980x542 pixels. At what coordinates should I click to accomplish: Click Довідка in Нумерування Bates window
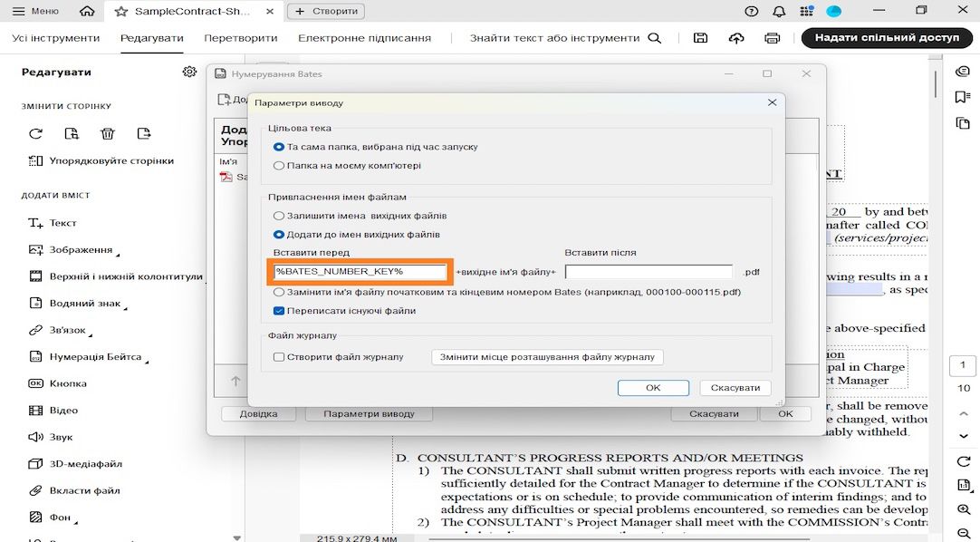point(258,414)
